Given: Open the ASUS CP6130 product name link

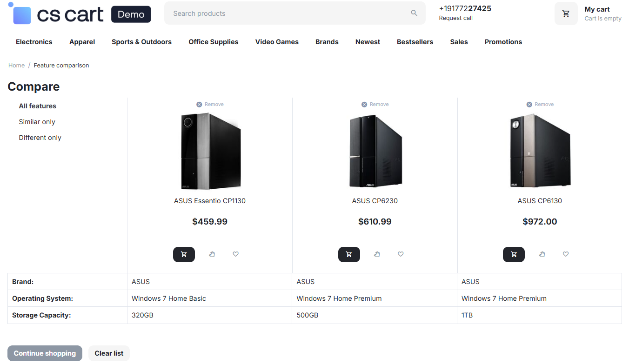Looking at the screenshot, I should [540, 201].
